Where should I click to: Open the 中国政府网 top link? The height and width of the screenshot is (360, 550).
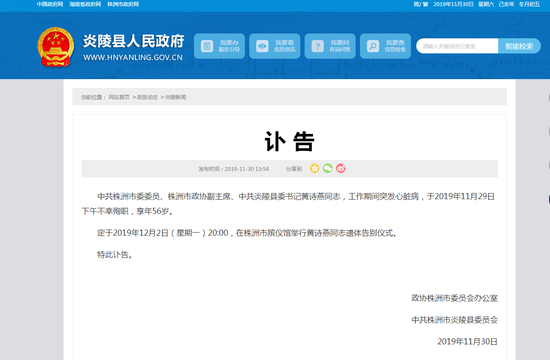[50, 4]
